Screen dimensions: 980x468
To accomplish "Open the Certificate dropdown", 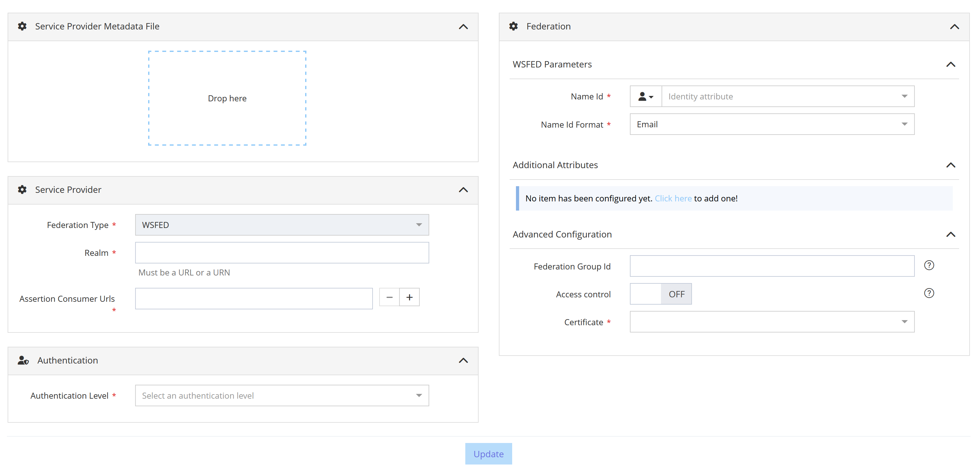I will pos(771,322).
